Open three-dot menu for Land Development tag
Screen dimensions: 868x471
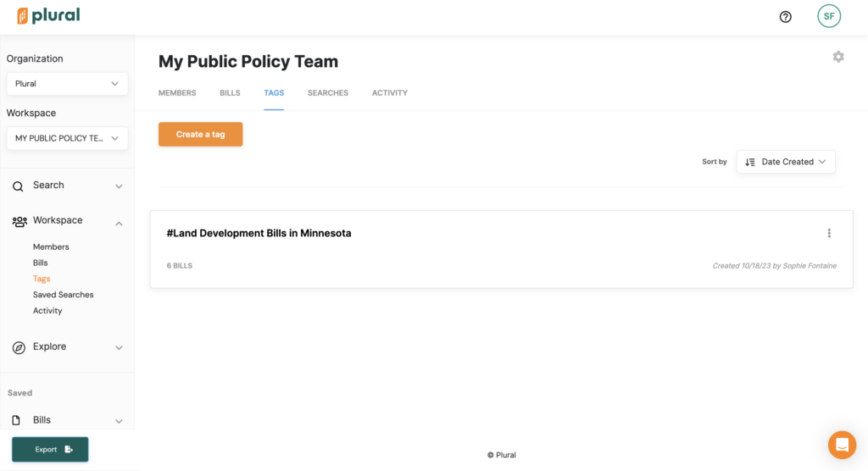(x=828, y=233)
